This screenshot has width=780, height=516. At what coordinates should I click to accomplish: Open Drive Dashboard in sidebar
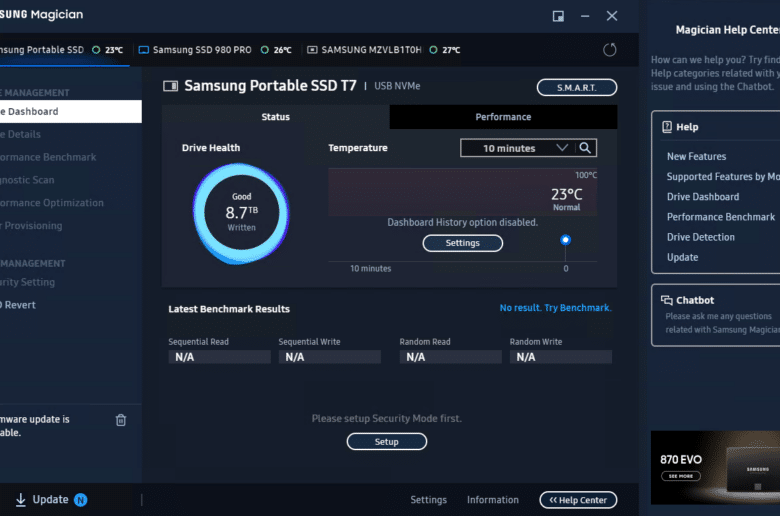tap(71, 111)
